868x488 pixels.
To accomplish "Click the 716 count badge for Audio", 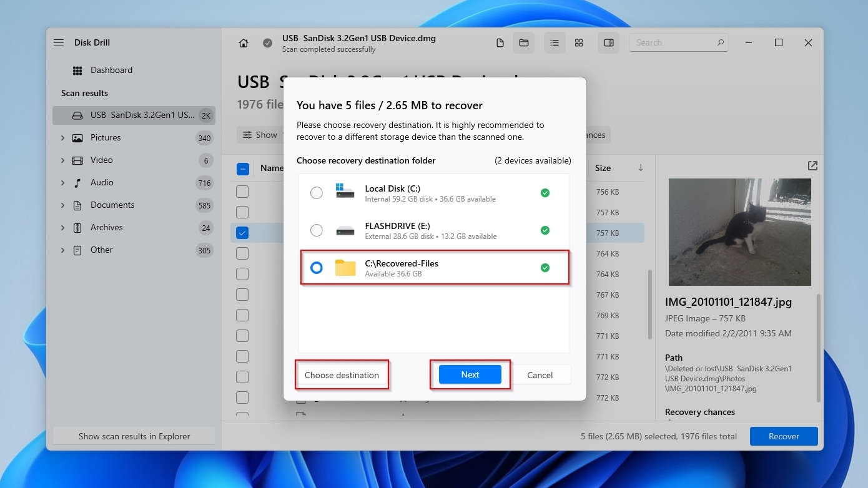I will click(204, 183).
